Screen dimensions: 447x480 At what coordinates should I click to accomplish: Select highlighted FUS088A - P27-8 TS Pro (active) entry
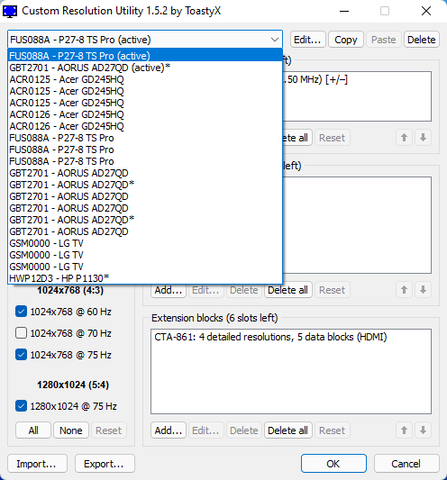tap(145, 56)
